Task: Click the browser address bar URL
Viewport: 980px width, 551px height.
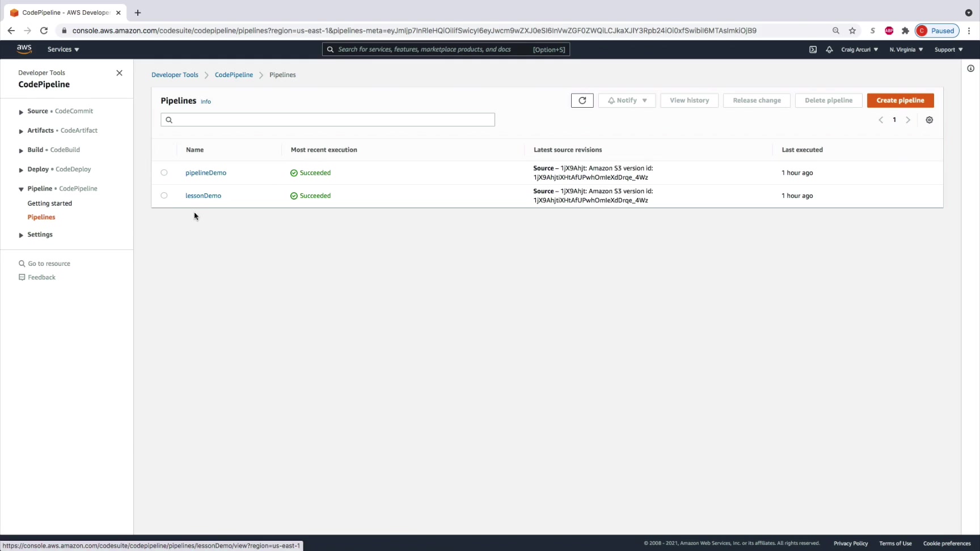Action: click(414, 31)
